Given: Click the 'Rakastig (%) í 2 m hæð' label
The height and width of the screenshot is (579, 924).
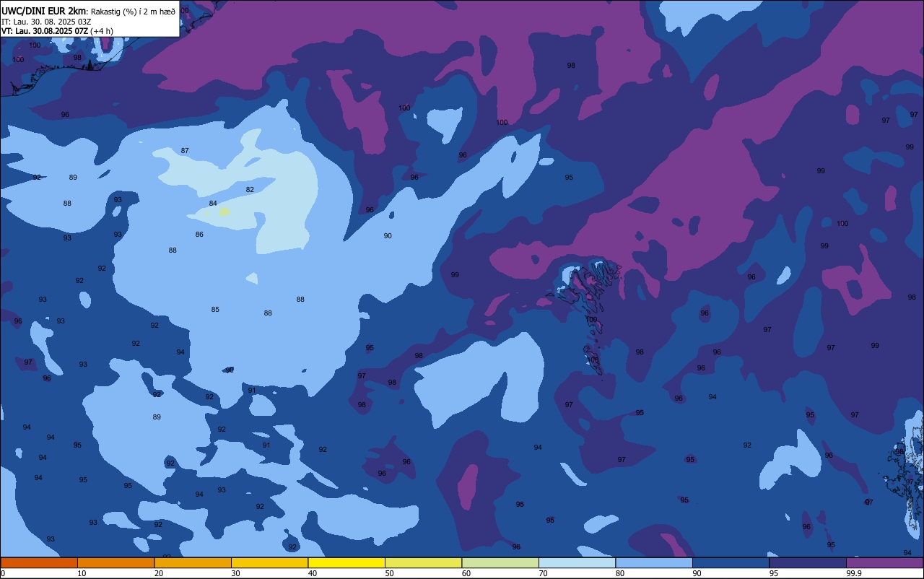Looking at the screenshot, I should click(x=133, y=12).
